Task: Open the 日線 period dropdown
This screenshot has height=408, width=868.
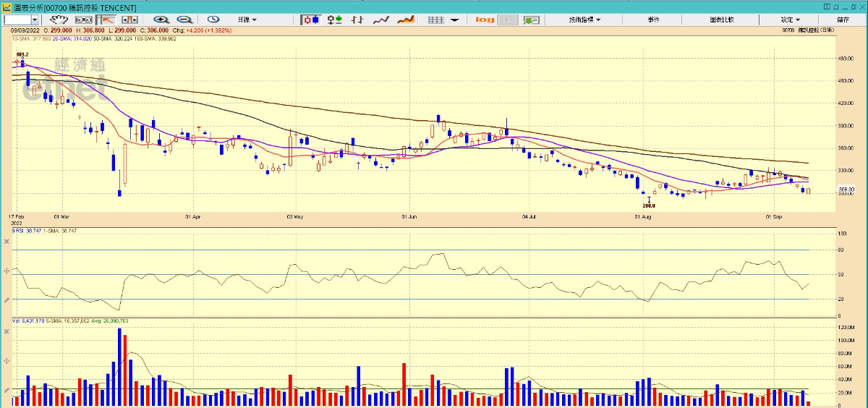Action: pyautogui.click(x=247, y=20)
